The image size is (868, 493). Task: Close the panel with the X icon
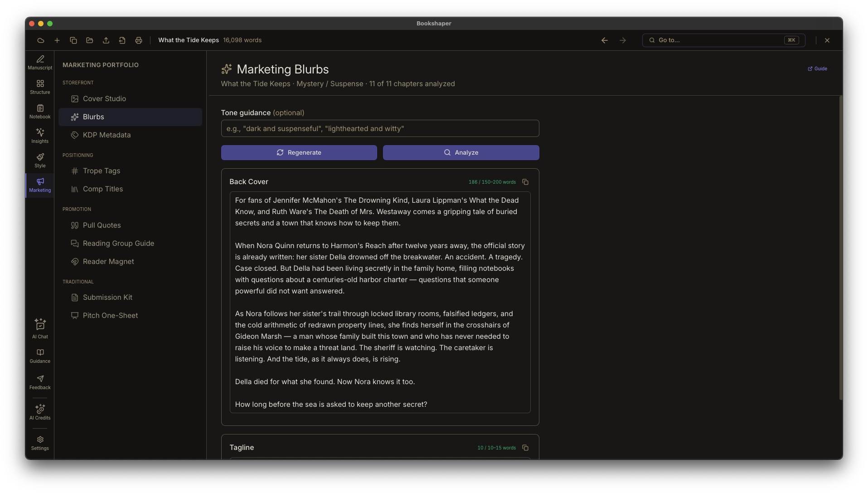827,40
